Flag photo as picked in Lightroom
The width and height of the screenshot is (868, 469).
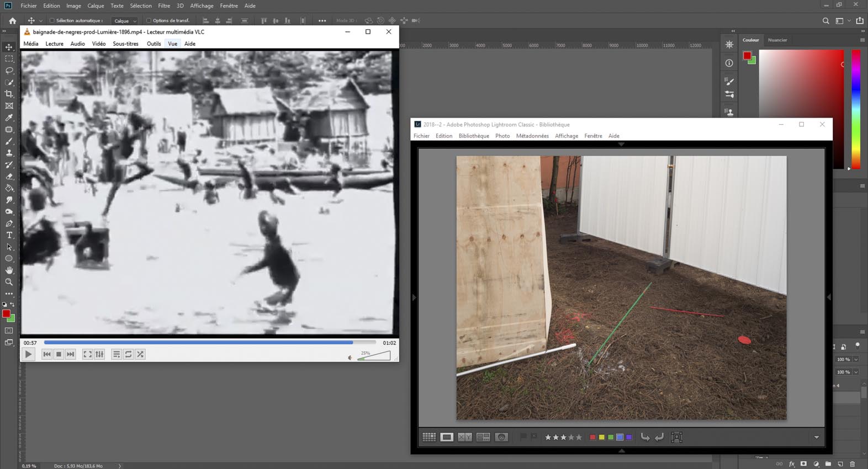click(523, 436)
